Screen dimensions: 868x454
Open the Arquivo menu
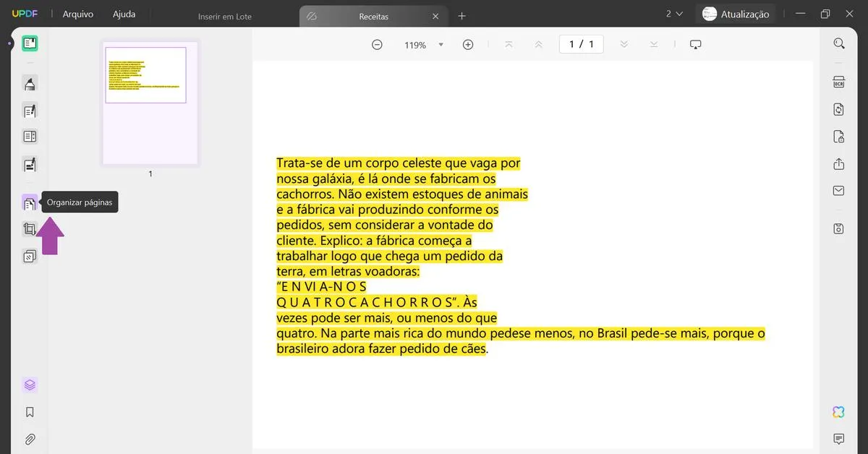(x=77, y=13)
